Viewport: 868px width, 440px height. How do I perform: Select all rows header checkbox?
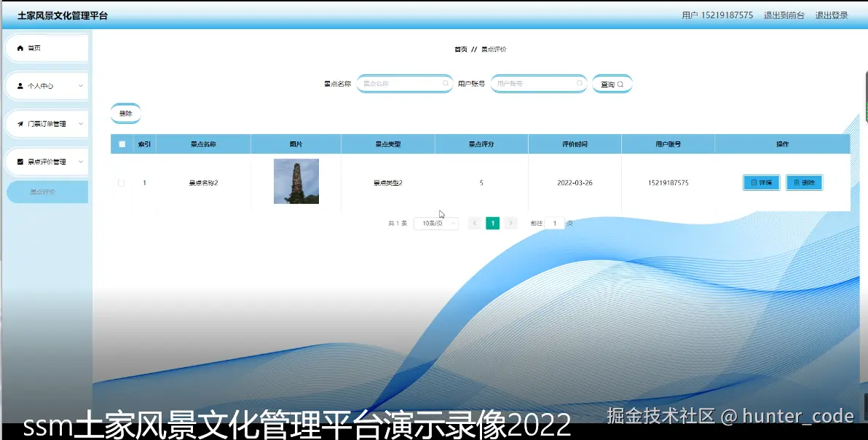tap(122, 144)
